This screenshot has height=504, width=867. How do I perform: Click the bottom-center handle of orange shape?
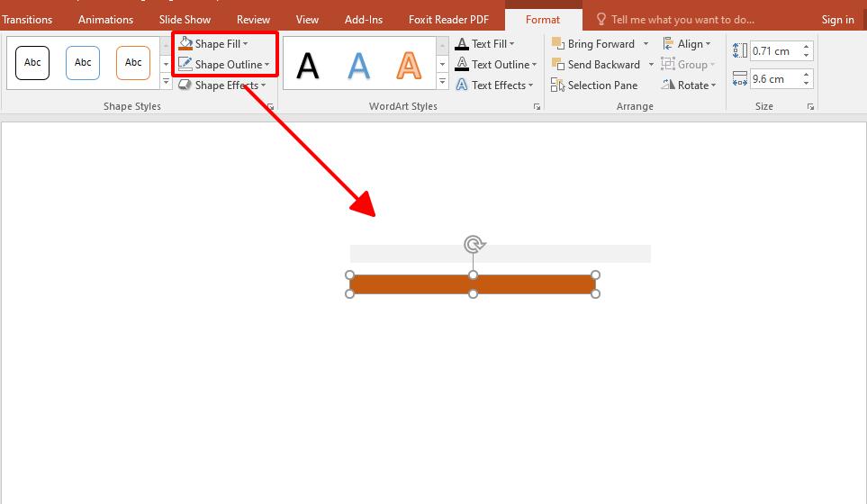[473, 294]
